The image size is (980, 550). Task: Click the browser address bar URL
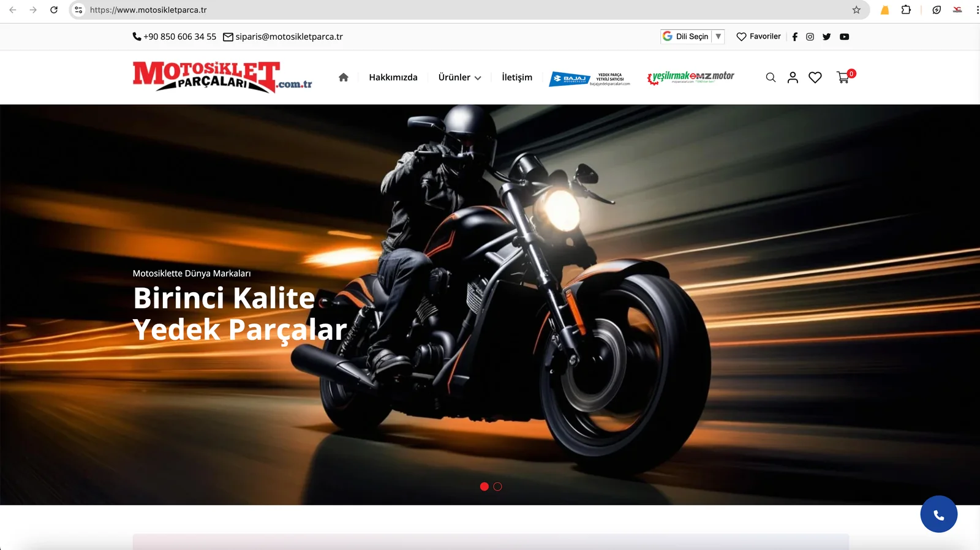148,10
